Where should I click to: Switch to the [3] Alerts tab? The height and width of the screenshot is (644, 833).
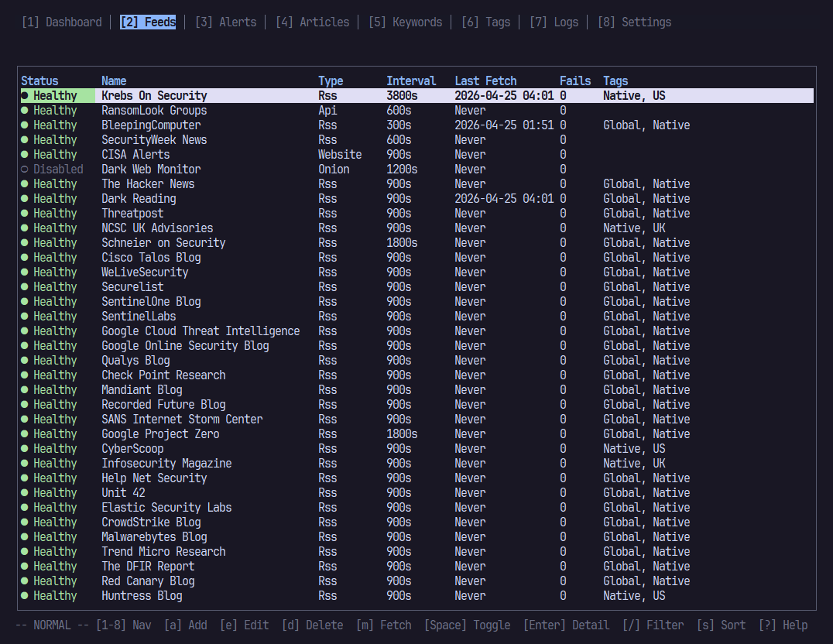point(226,22)
